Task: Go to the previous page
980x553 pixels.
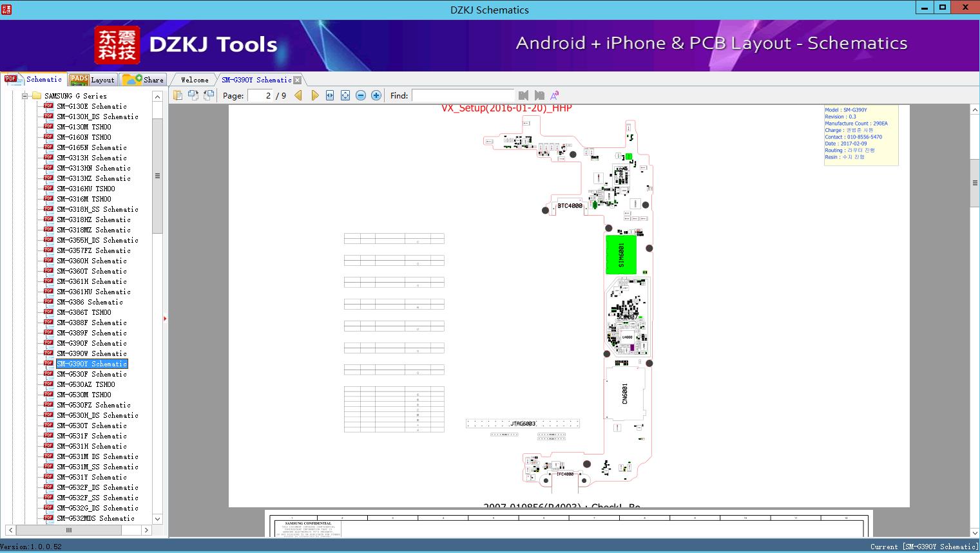Action: [x=298, y=95]
